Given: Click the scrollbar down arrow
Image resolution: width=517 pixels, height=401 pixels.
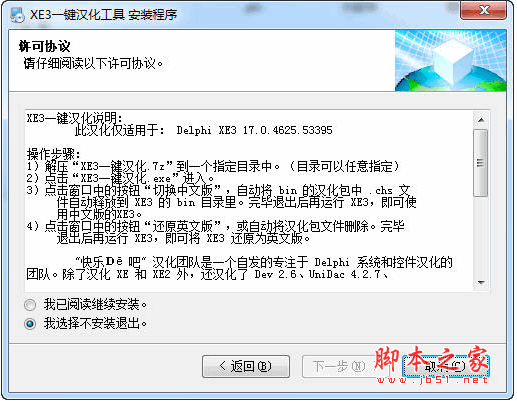Looking at the screenshot, I should point(481,283).
